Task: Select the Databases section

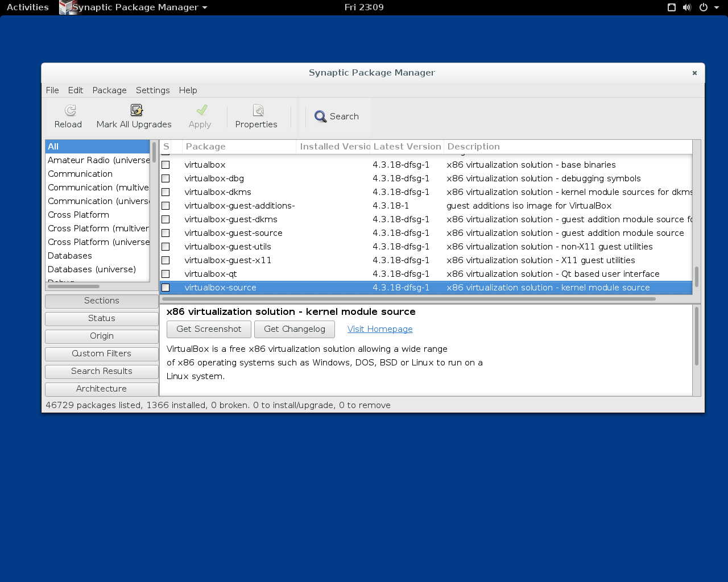Action: point(98,256)
